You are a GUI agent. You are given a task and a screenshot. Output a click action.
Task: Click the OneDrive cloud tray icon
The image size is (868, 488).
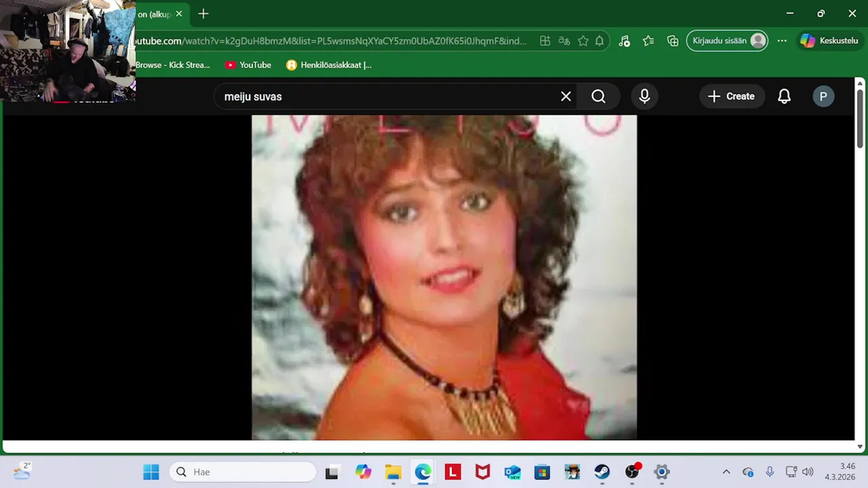click(748, 472)
